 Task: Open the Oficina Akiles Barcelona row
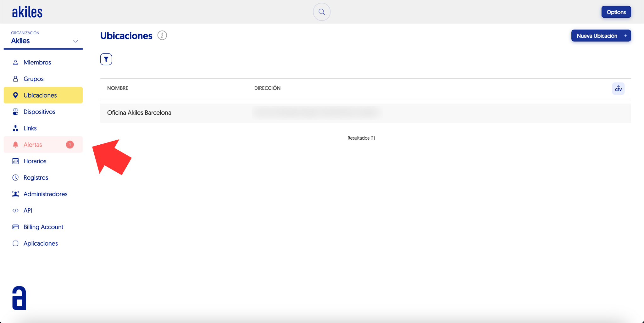point(139,113)
